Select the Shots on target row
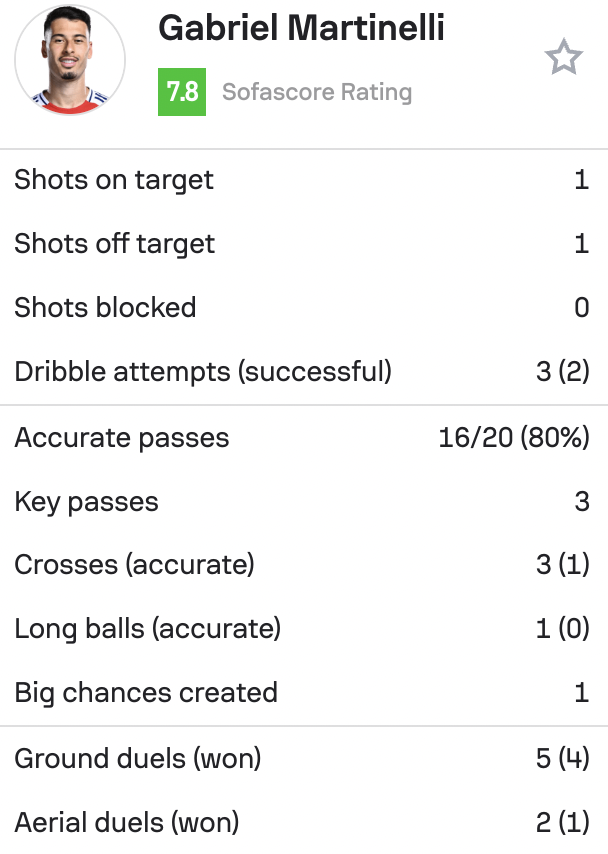The width and height of the screenshot is (608, 854). [304, 180]
